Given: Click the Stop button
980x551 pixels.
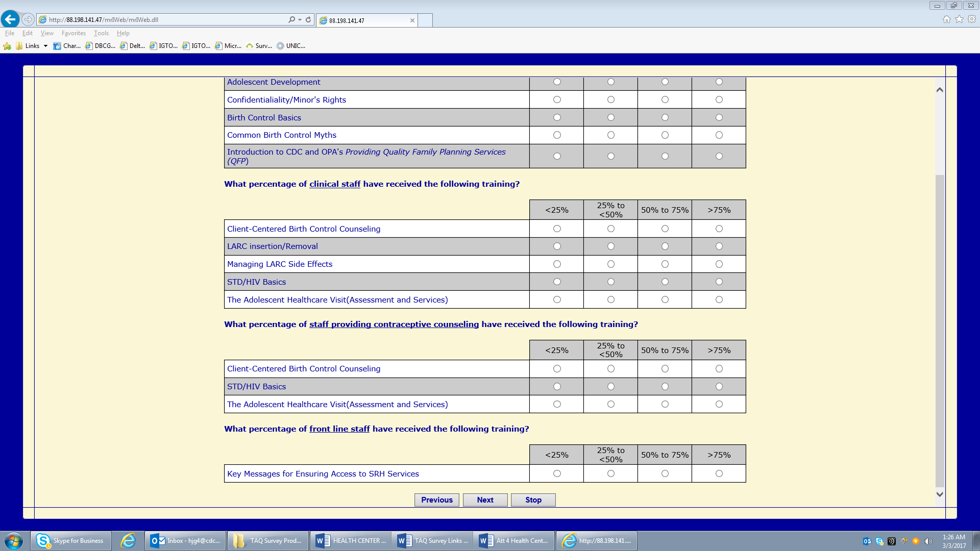Looking at the screenshot, I should tap(533, 500).
